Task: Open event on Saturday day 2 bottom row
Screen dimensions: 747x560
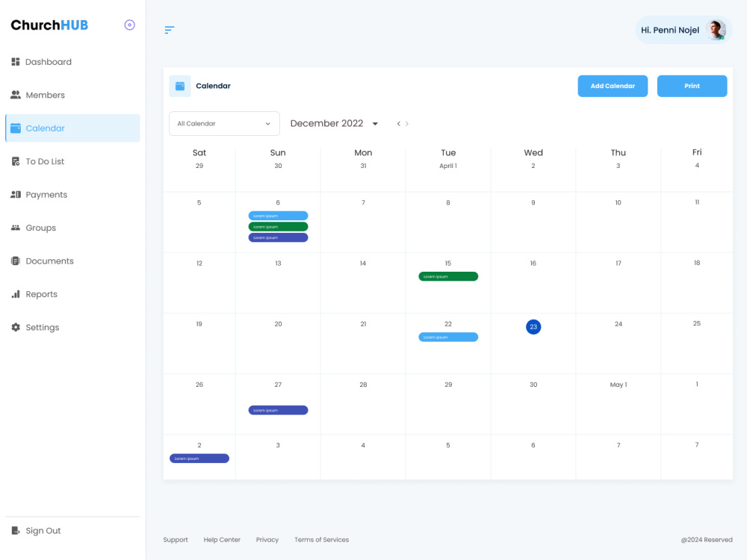Action: pos(199,458)
